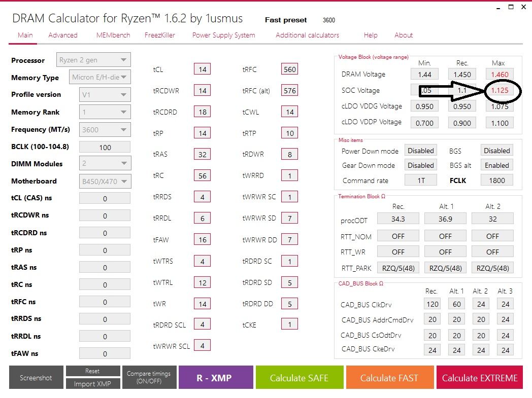Click the R - XMP button
The image size is (532, 398).
(216, 377)
